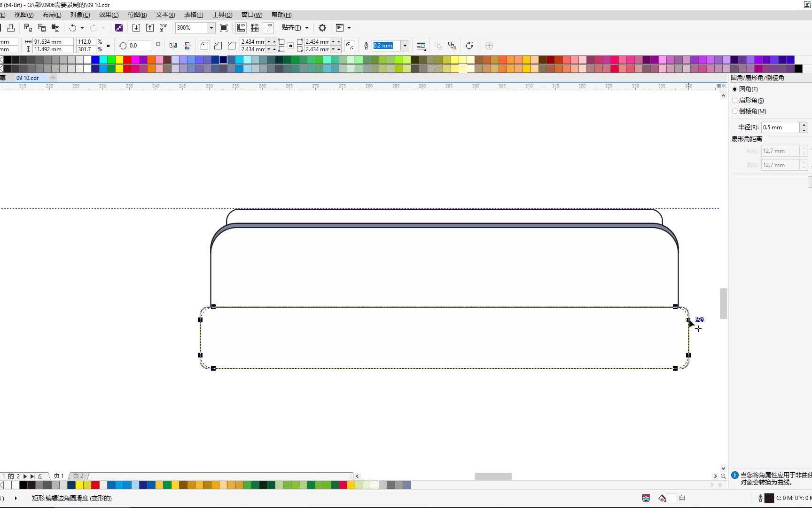812x508 pixels.
Task: Toggle the Relative corner scaling icon
Action: pyautogui.click(x=350, y=46)
